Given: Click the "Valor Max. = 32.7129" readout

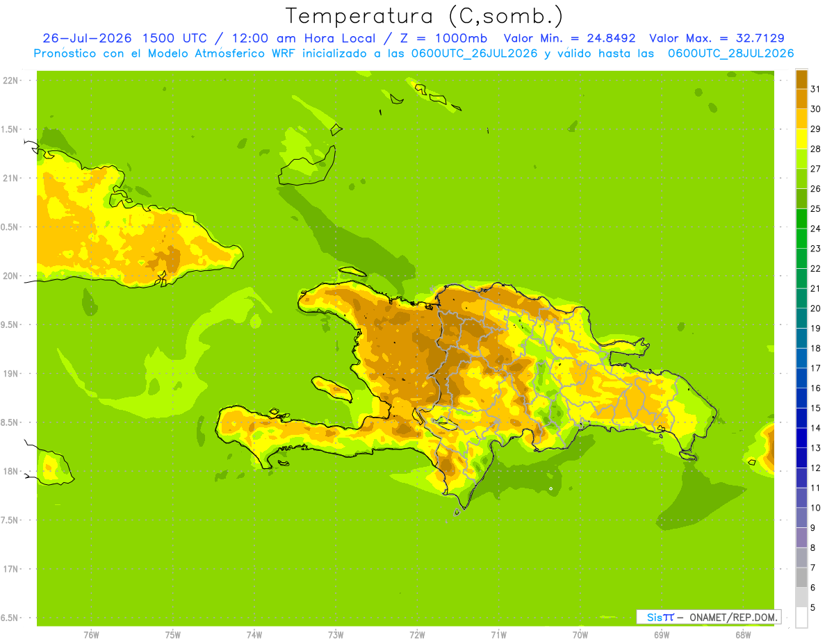Looking at the screenshot, I should coord(717,38).
